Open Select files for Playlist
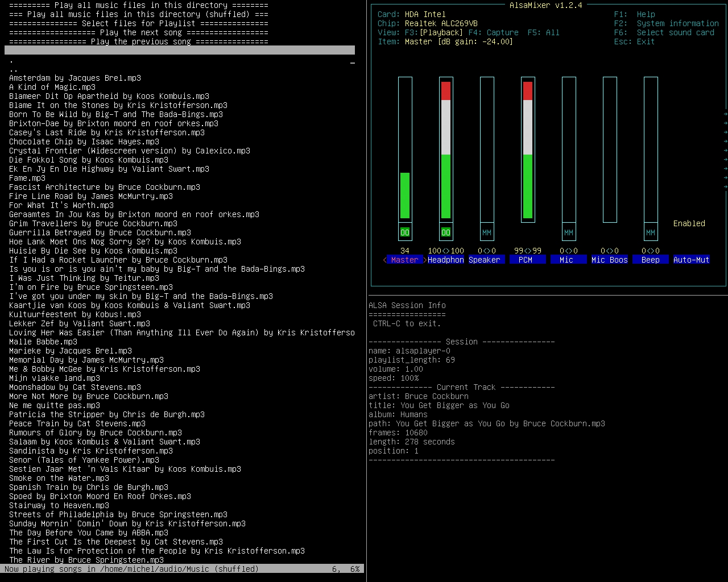 click(139, 23)
